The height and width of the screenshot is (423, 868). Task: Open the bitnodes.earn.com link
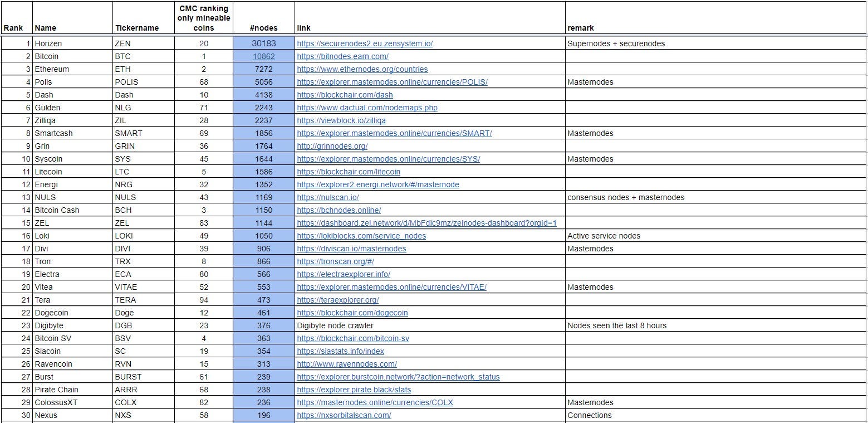(342, 56)
